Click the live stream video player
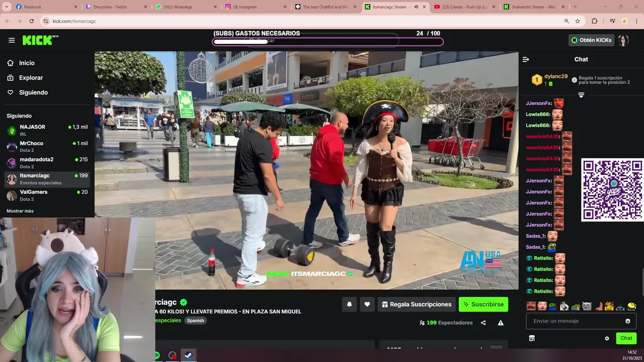 point(306,170)
